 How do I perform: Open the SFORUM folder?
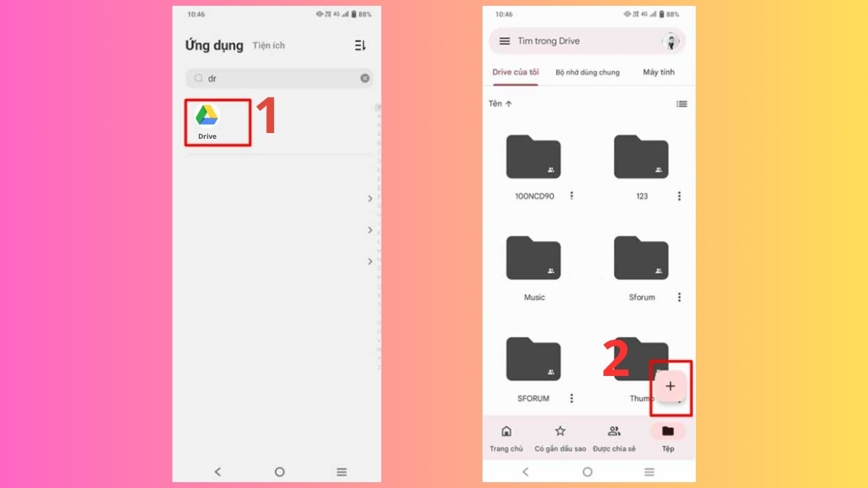(533, 359)
